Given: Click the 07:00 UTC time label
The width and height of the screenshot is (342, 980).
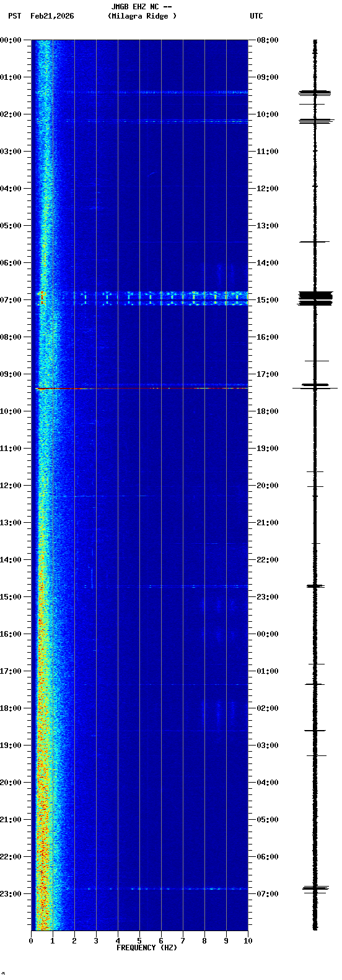Looking at the screenshot, I should (268, 894).
